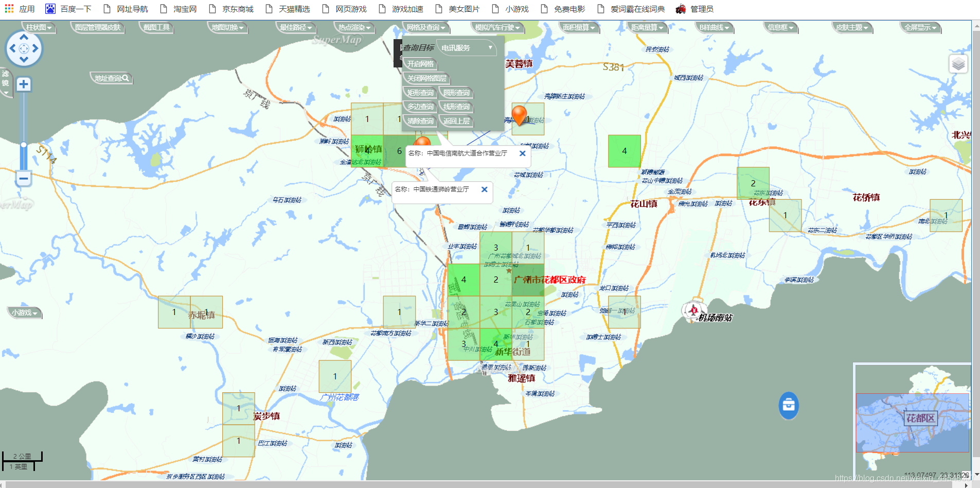Expand the 面积量算 dropdown
Screen dimensions: 980x488
click(x=579, y=27)
